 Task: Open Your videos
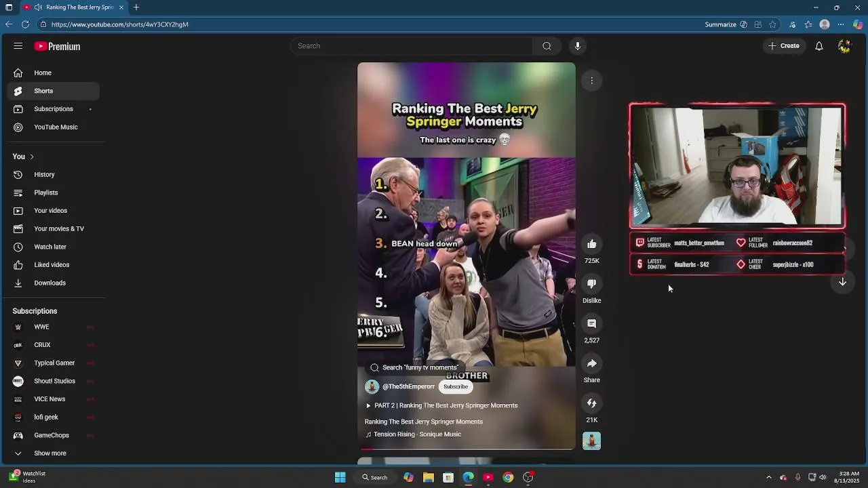click(53, 211)
